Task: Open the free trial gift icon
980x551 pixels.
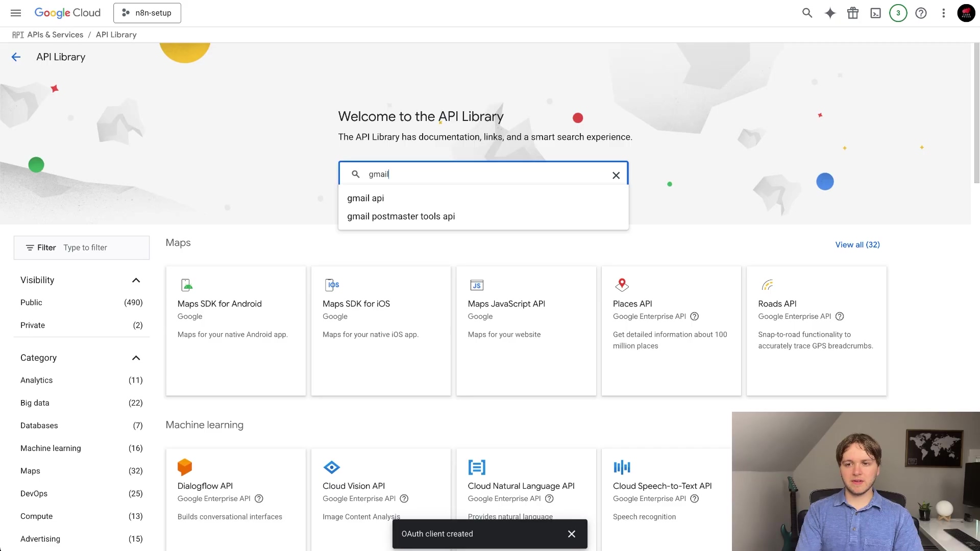Action: (853, 13)
